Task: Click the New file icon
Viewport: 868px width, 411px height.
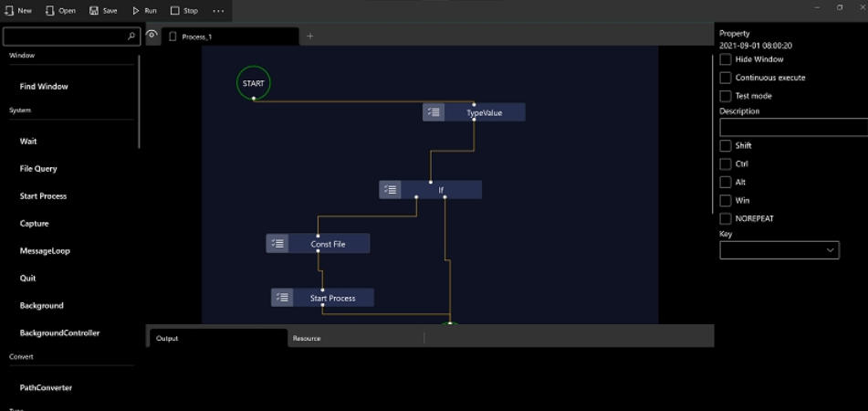Action: tap(7, 11)
